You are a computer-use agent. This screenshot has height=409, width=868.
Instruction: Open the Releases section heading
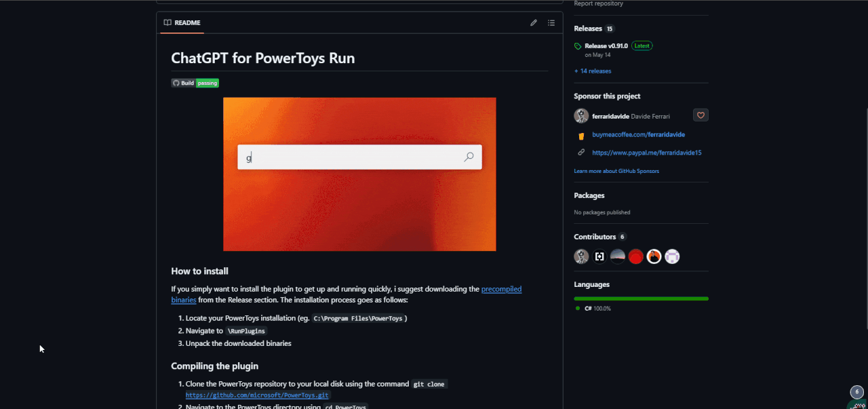pos(588,28)
